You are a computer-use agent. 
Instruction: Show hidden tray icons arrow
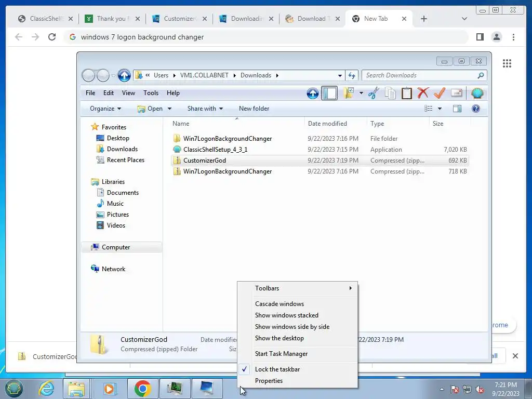pos(442,389)
